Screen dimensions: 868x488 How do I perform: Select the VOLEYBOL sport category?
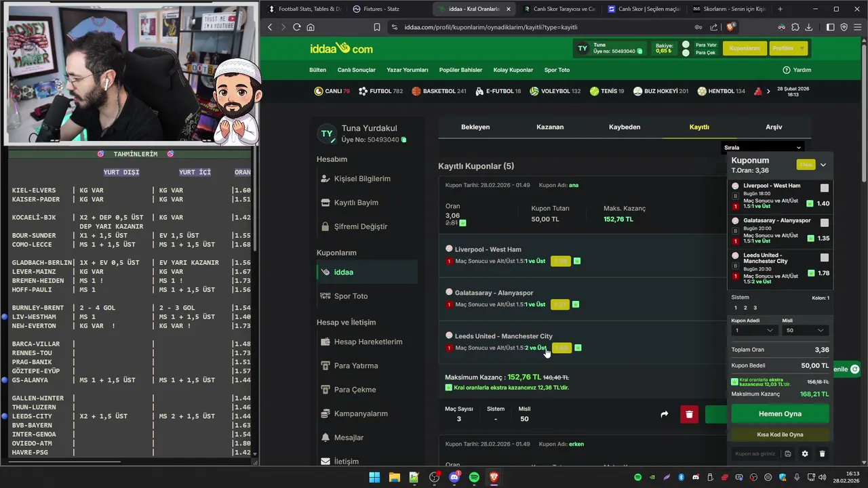555,91
